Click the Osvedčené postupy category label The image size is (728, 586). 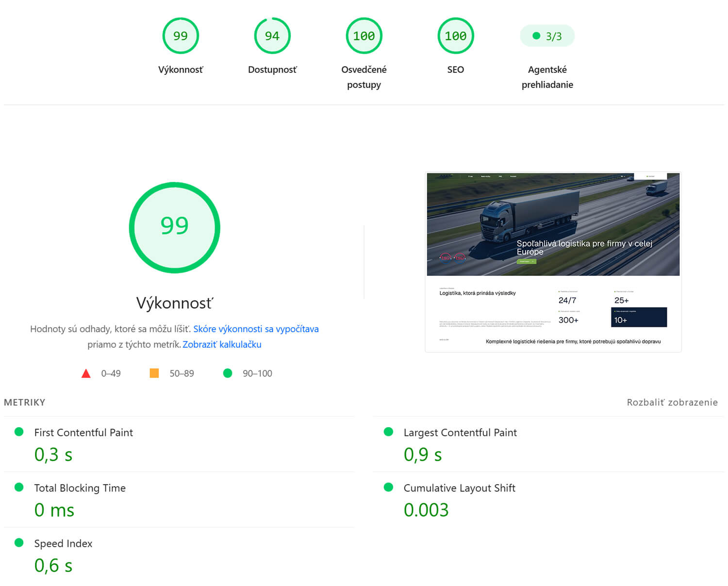tap(364, 77)
